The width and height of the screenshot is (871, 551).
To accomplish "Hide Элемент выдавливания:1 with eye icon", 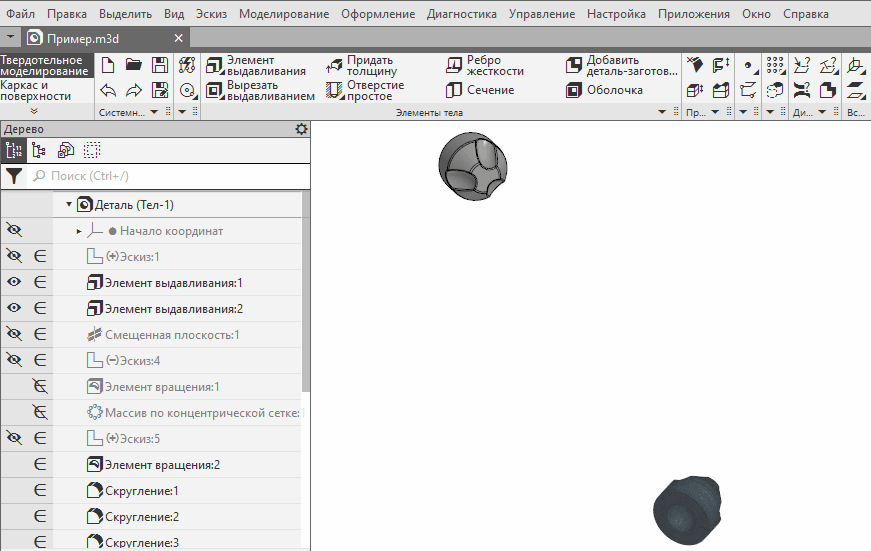I will (14, 283).
